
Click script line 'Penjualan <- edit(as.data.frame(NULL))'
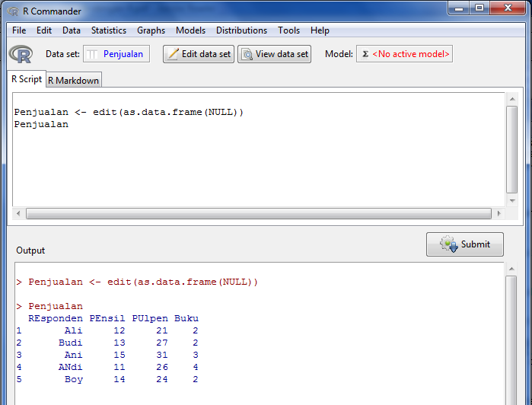pyautogui.click(x=129, y=112)
